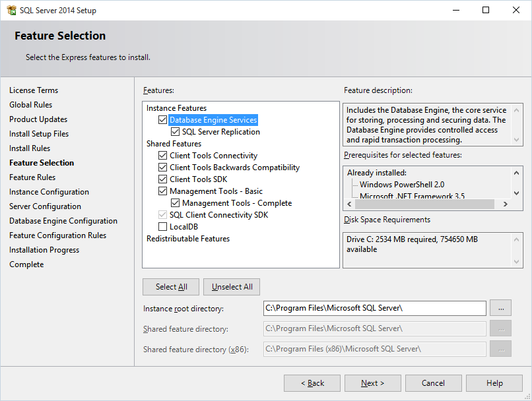Select the Instance Features tree node
The height and width of the screenshot is (401, 532).
click(176, 108)
